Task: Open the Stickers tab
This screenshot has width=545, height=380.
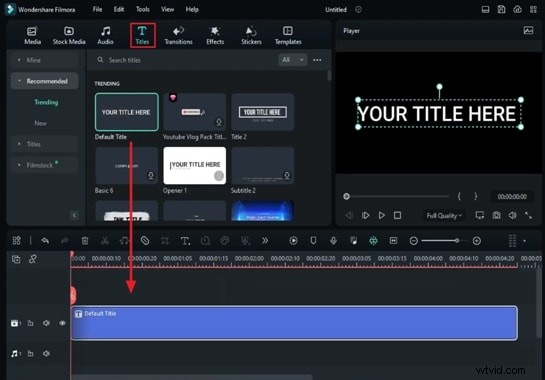Action: click(251, 35)
